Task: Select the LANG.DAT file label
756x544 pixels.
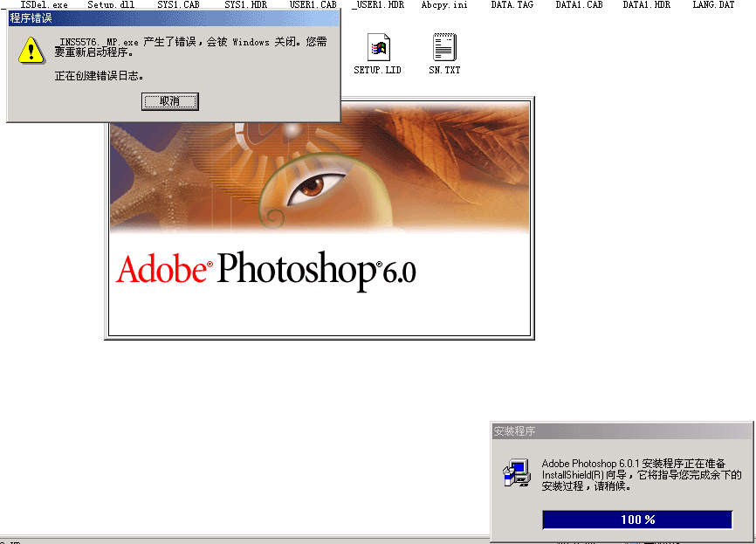Action: point(713,5)
